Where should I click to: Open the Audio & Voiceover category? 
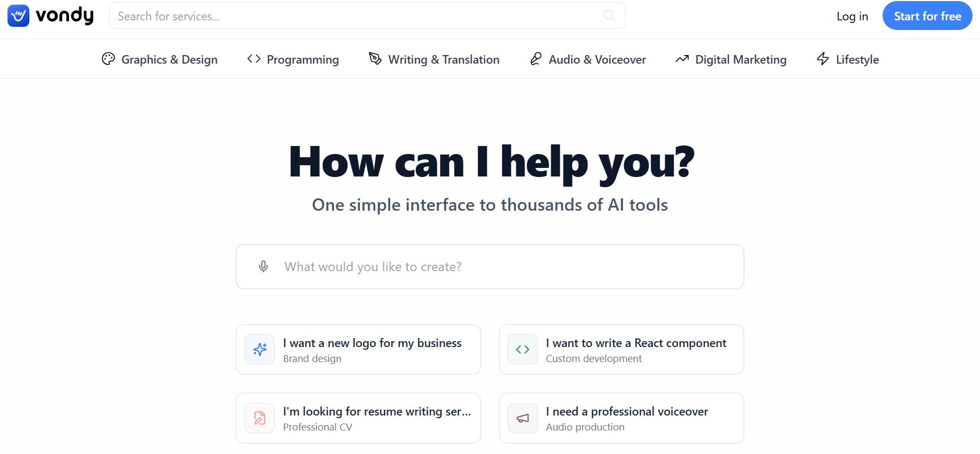597,59
